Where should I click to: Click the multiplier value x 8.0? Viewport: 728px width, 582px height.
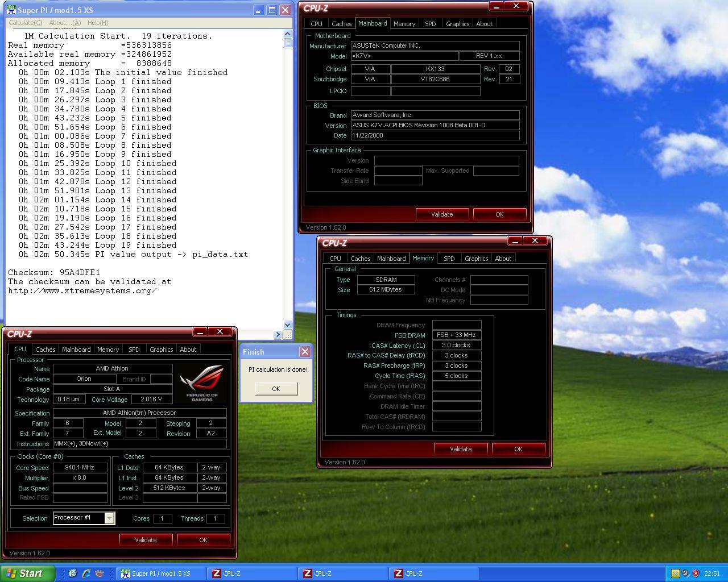pos(80,478)
